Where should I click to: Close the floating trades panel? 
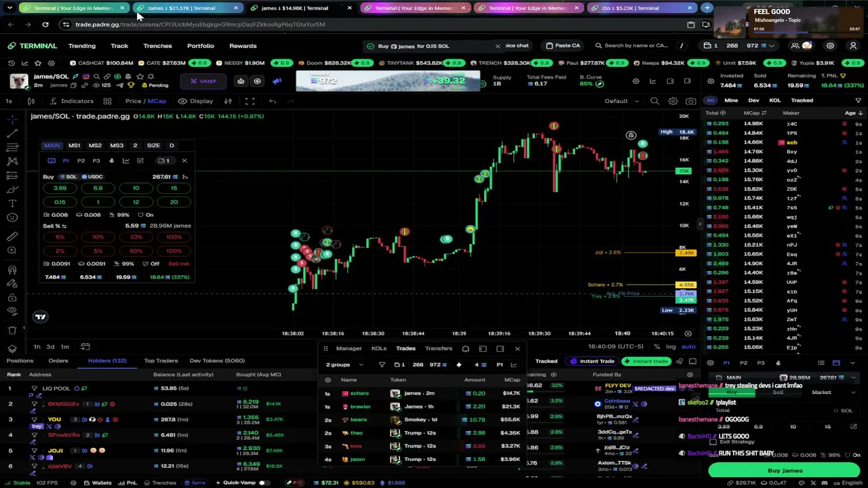point(517,348)
